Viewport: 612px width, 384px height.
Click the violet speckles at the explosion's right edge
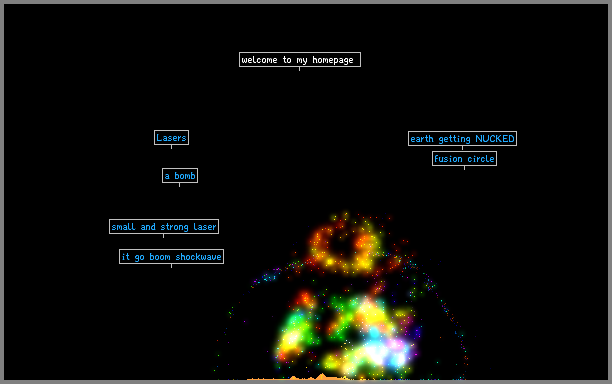417,332
